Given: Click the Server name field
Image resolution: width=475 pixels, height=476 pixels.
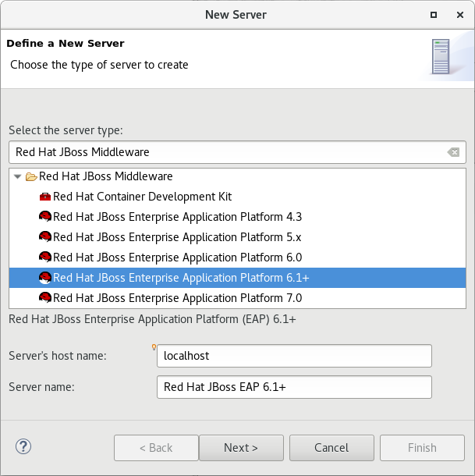Looking at the screenshot, I should (294, 387).
